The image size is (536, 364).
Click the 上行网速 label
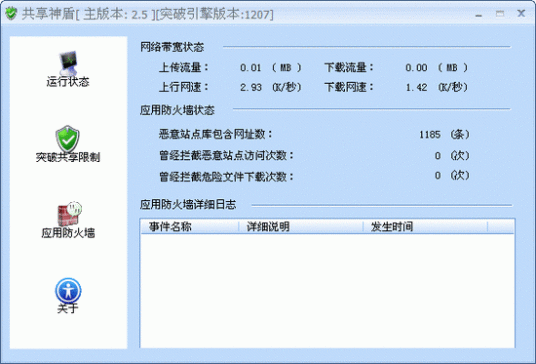click(184, 87)
